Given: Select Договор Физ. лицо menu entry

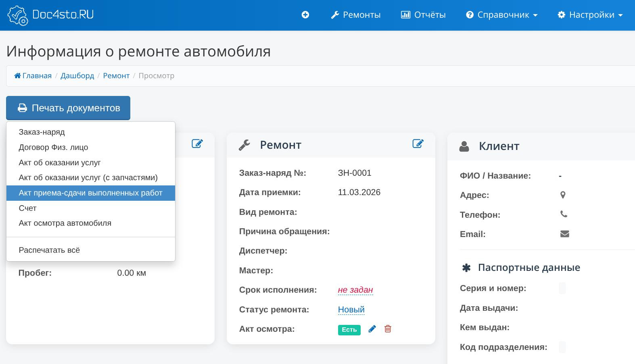Looking at the screenshot, I should click(x=91, y=148).
